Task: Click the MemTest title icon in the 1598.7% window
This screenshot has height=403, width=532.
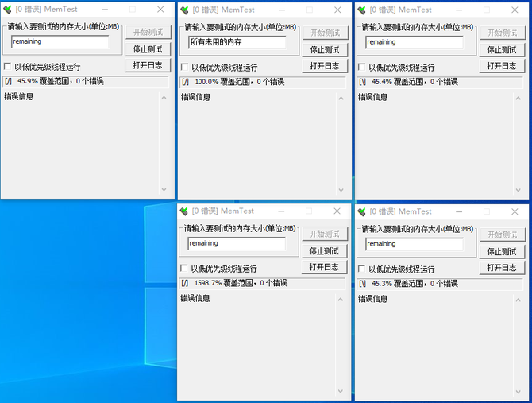Action: click(185, 211)
